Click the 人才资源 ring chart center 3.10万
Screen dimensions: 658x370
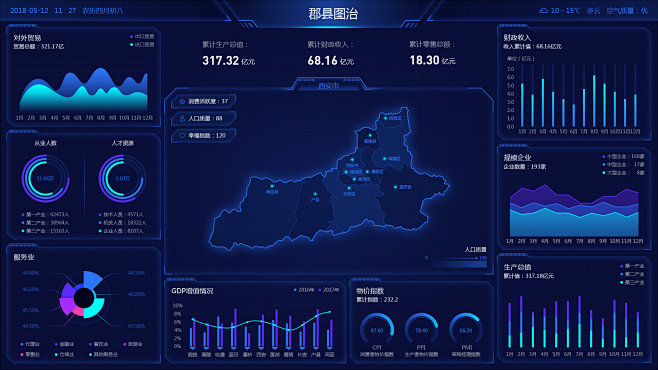coord(123,178)
